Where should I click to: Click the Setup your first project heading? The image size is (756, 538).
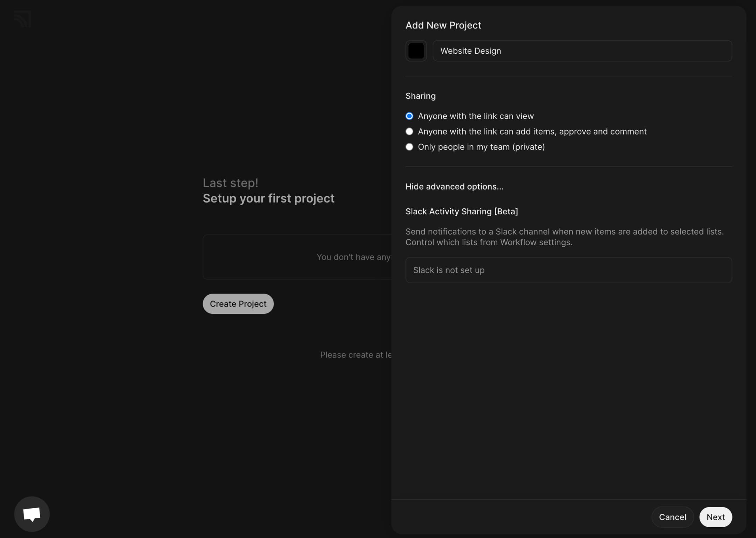tap(268, 198)
